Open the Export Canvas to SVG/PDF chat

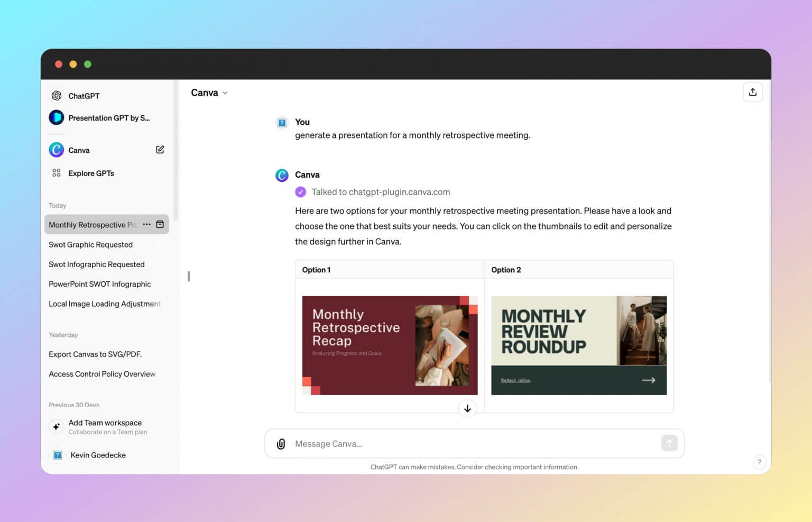coord(95,354)
